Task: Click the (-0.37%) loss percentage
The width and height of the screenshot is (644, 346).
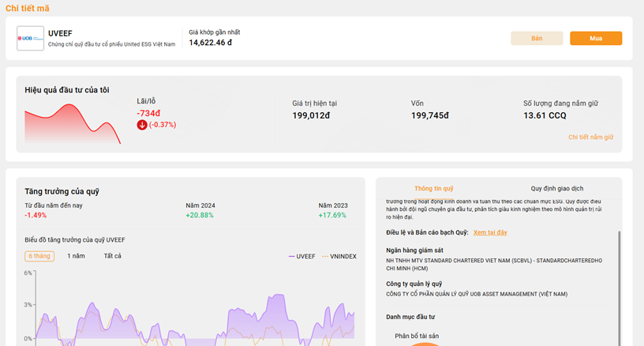Action: point(163,125)
